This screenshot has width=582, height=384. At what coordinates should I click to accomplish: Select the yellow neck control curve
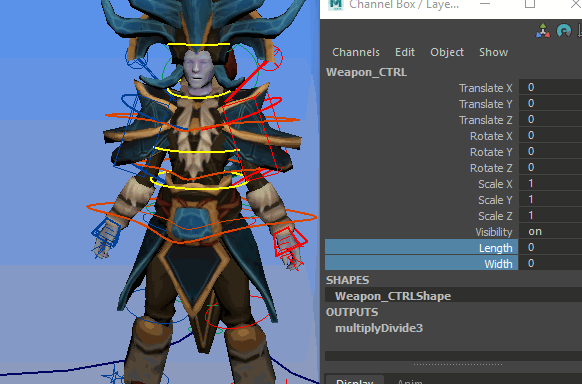[x=198, y=97]
